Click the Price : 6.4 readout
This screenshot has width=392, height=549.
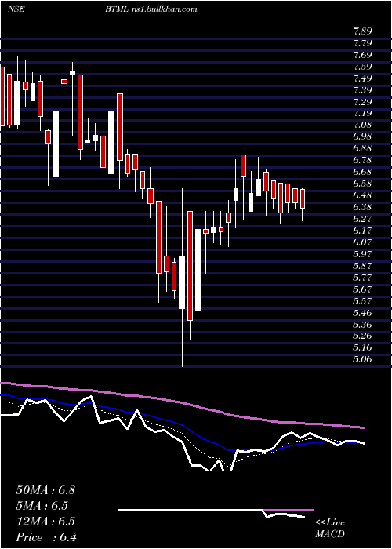(46, 537)
